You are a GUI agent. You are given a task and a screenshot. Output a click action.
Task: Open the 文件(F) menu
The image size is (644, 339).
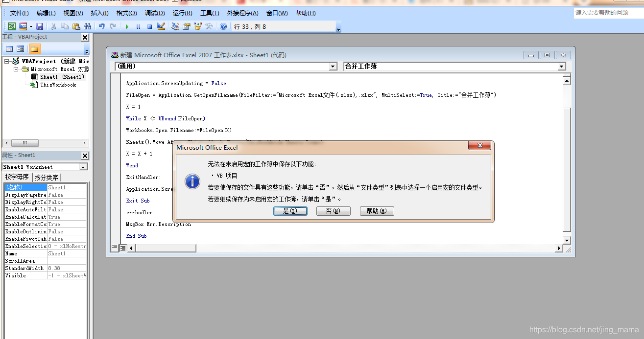pos(19,13)
